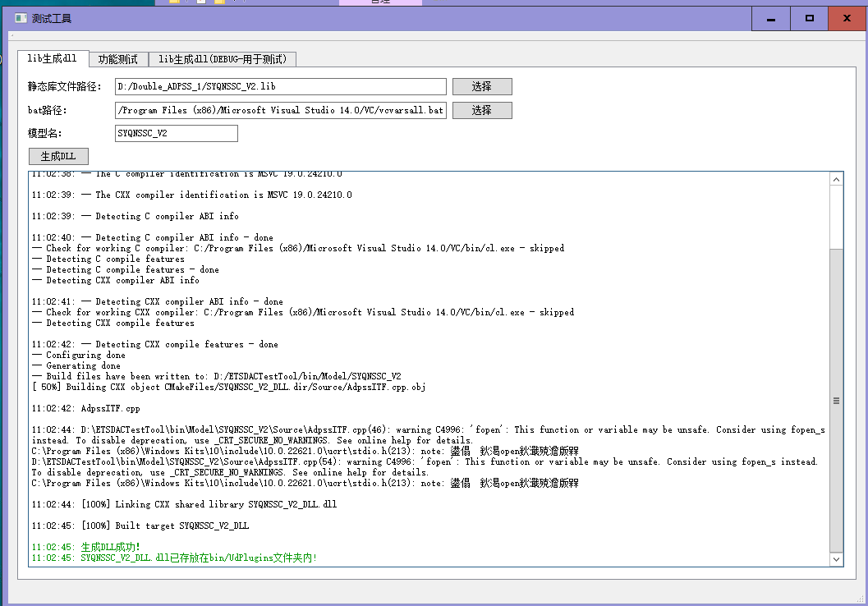The height and width of the screenshot is (606, 868).
Task: Minimize the 测试工具 window
Action: (x=770, y=18)
